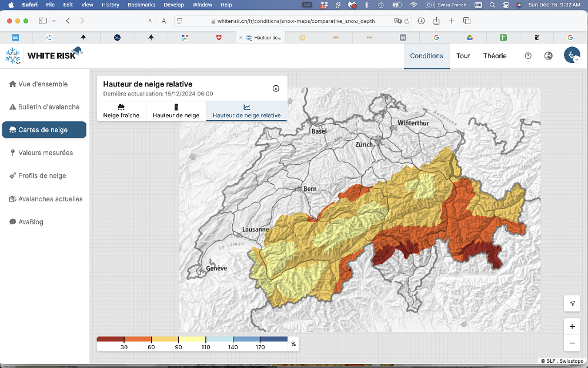Screen dimensions: 588x368
Task: Open the user profile dropdown
Action: (572, 56)
